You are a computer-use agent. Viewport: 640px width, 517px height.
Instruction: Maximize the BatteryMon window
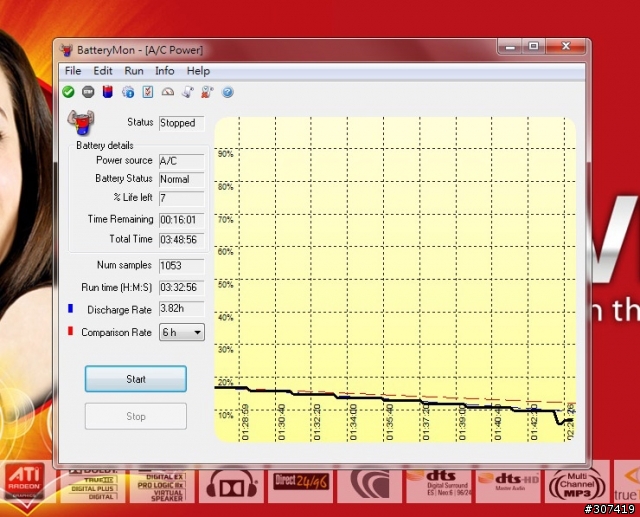[x=533, y=47]
